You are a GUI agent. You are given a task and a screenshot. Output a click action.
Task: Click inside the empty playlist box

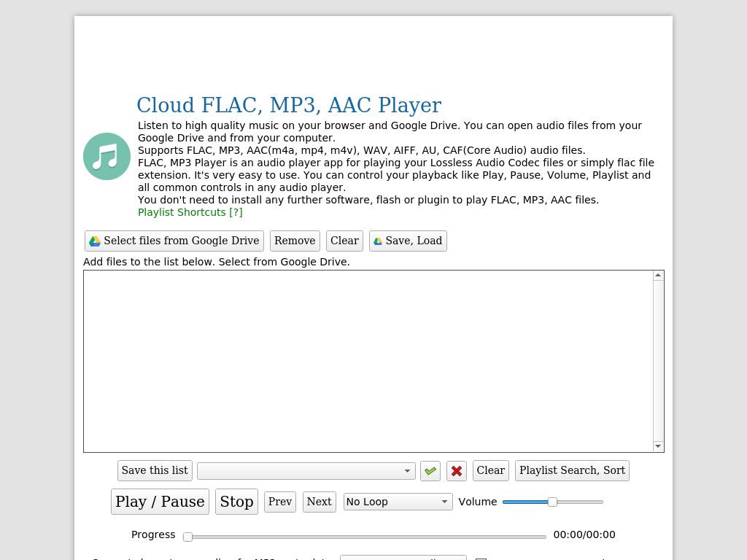(368, 361)
